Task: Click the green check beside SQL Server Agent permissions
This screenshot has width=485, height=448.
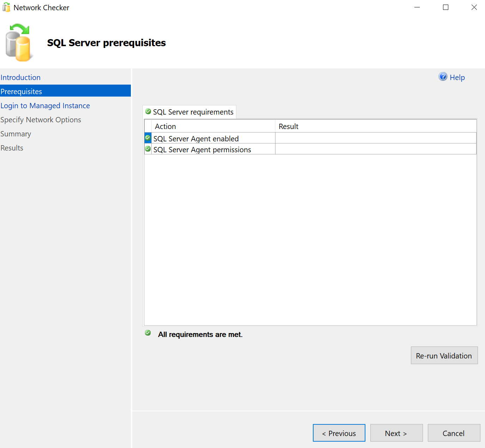Action: pyautogui.click(x=148, y=149)
